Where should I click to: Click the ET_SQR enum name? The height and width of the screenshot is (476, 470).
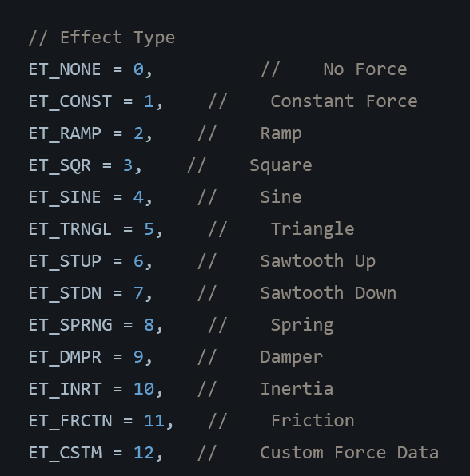coord(59,166)
